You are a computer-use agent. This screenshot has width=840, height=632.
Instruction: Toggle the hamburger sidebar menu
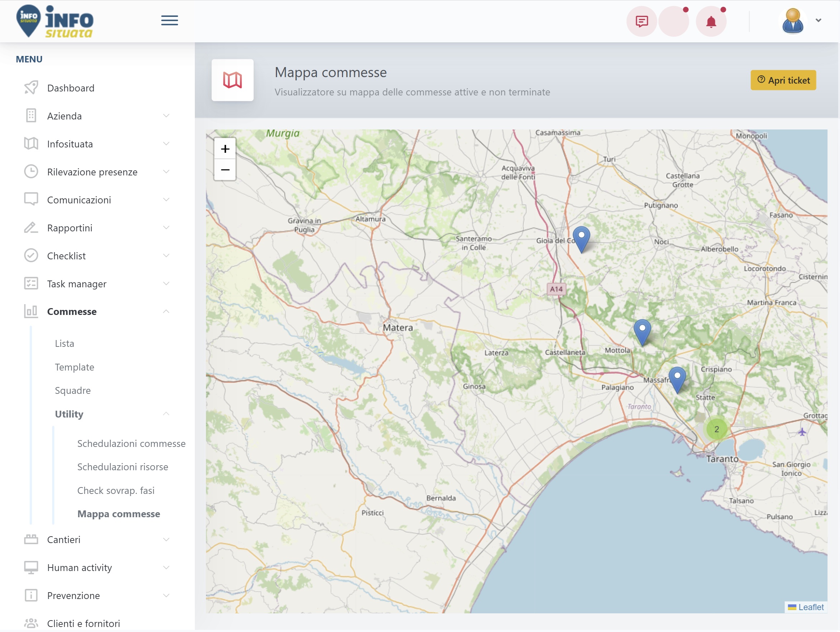(x=169, y=20)
